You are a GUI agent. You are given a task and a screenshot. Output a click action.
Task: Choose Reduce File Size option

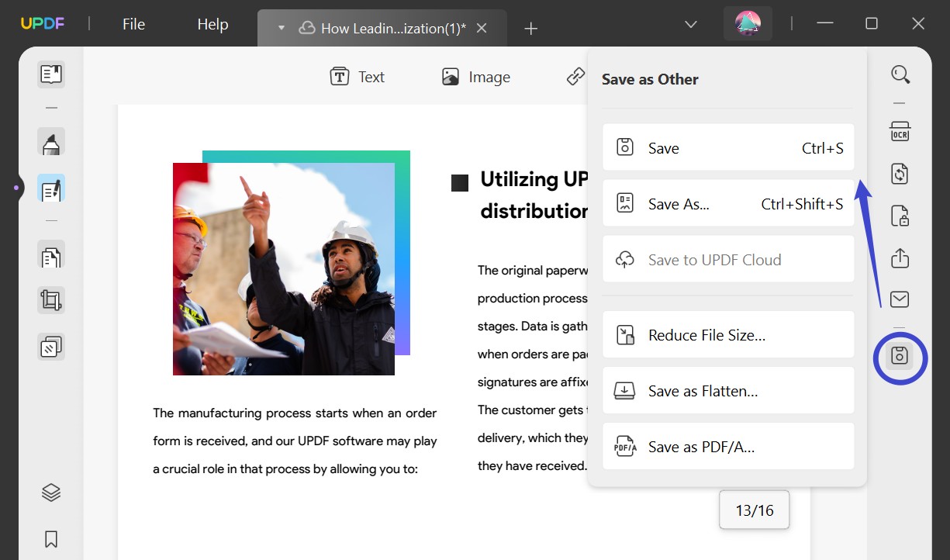point(727,334)
